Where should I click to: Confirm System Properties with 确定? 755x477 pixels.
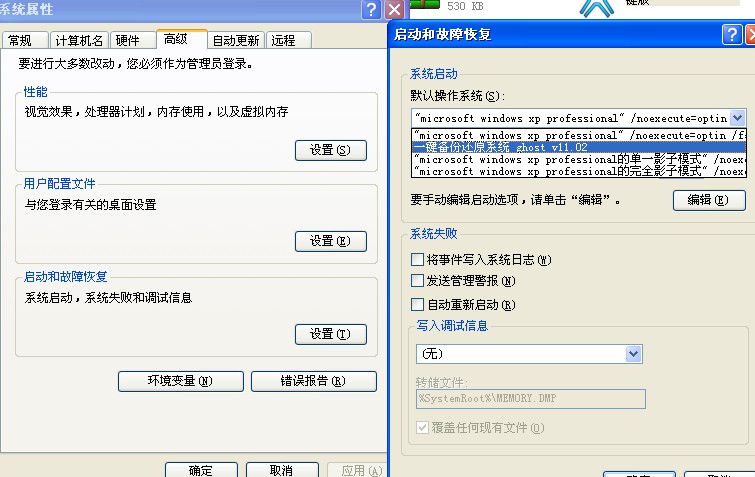pyautogui.click(x=201, y=470)
